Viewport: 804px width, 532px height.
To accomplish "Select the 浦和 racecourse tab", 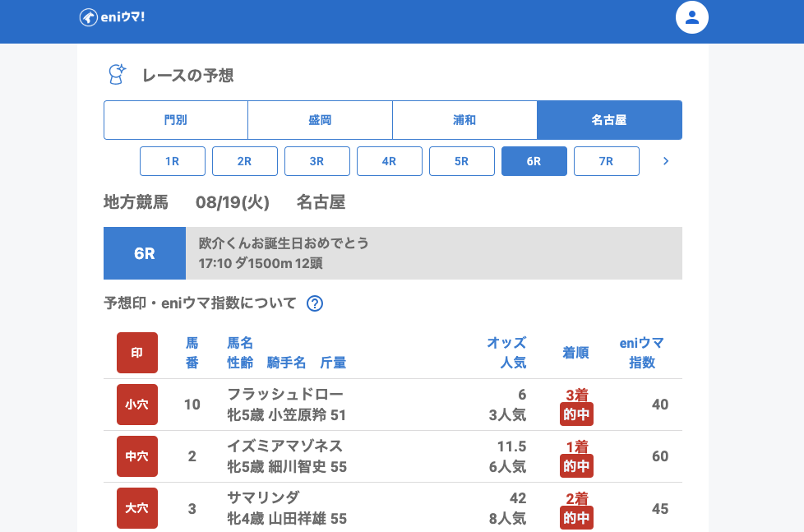I will 464,120.
